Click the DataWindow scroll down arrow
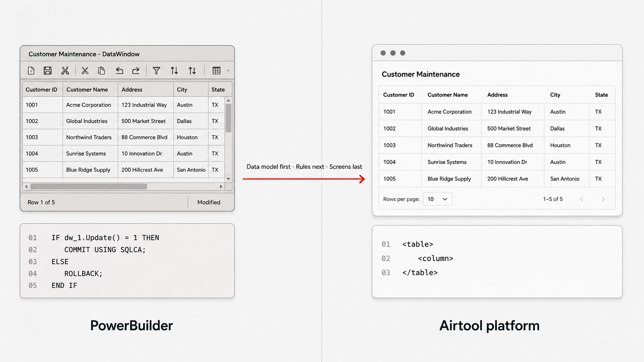Viewport: 644px width, 362px height. pyautogui.click(x=228, y=179)
